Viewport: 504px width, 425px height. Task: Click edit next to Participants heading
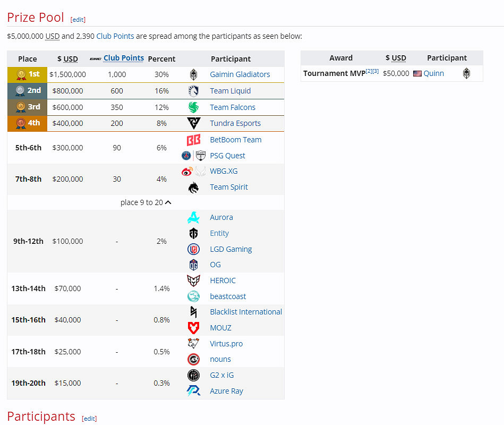[x=89, y=418]
